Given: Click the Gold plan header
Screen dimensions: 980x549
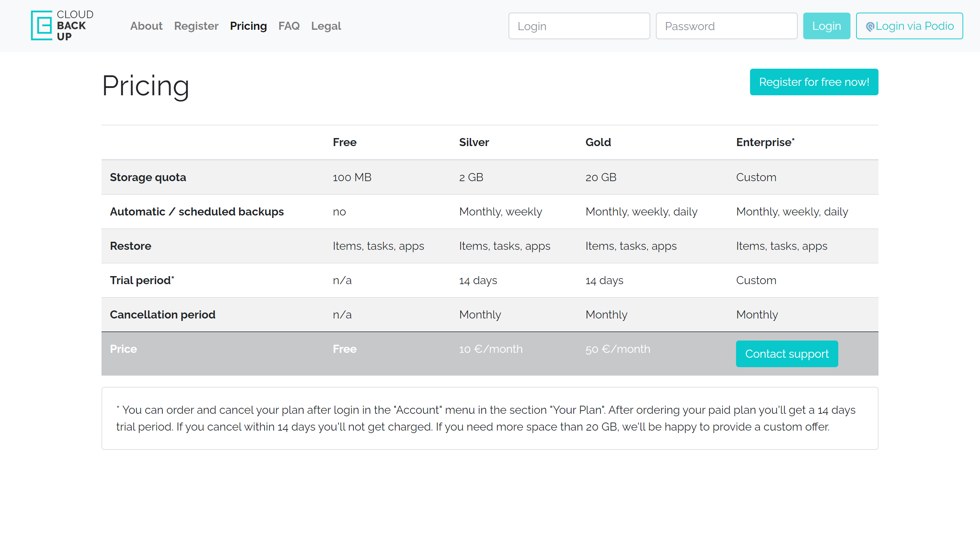Looking at the screenshot, I should point(598,142).
